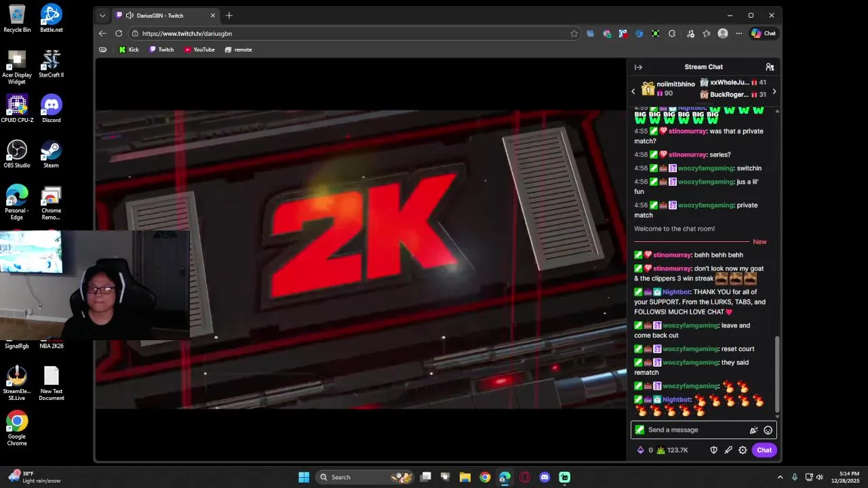Open the Twitch bookmark
The height and width of the screenshot is (488, 868).
coord(161,49)
